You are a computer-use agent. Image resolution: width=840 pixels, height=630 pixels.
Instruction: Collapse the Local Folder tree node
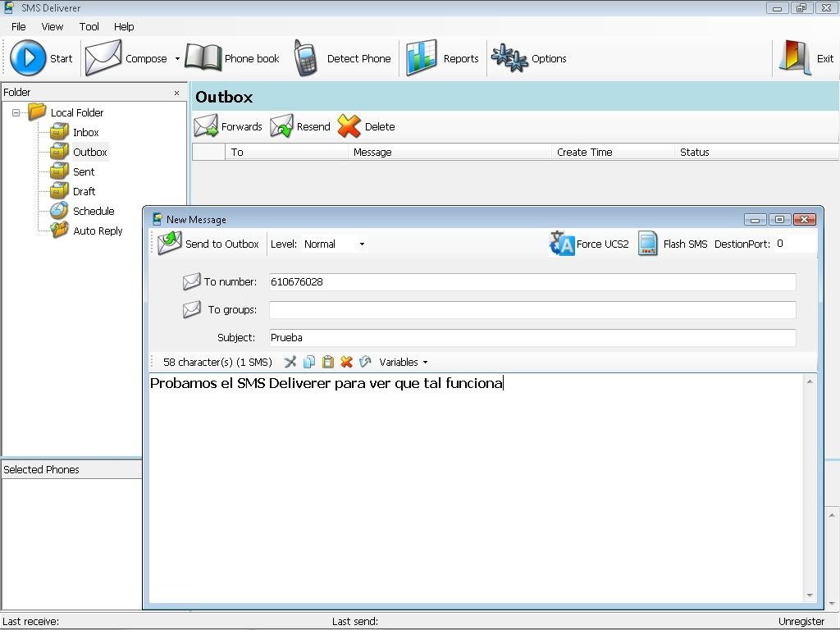point(16,112)
